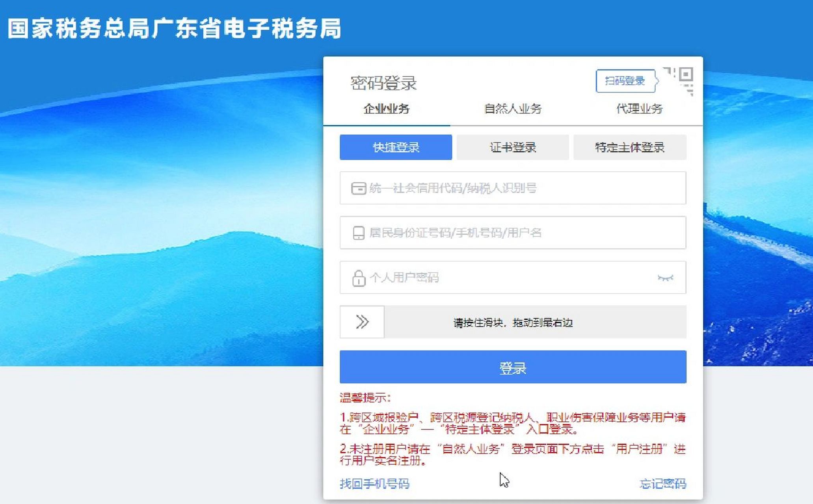Image resolution: width=813 pixels, height=504 pixels.
Task: Click the QR code icon in corner
Action: pyautogui.click(x=679, y=81)
